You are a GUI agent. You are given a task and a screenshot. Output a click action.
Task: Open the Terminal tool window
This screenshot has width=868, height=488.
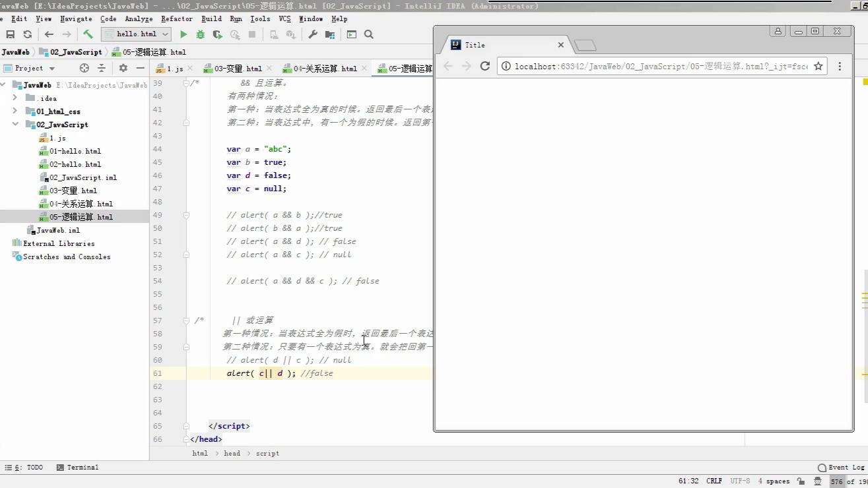[78, 468]
